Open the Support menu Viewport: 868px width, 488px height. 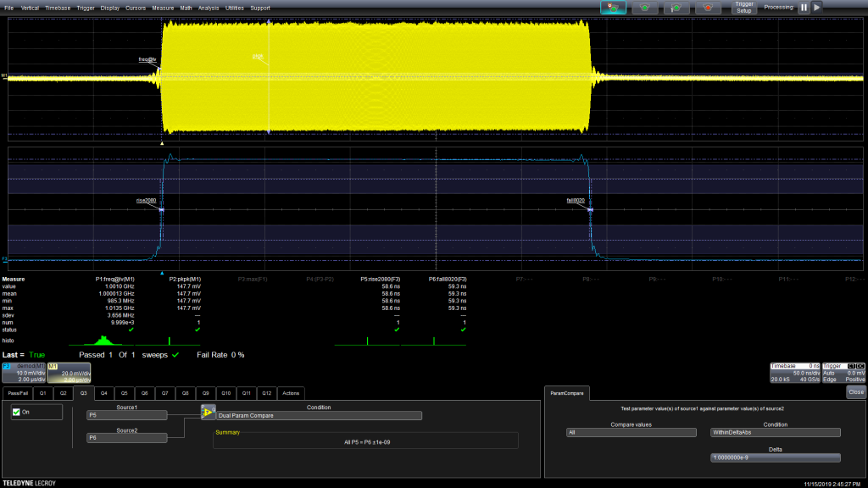coord(260,8)
